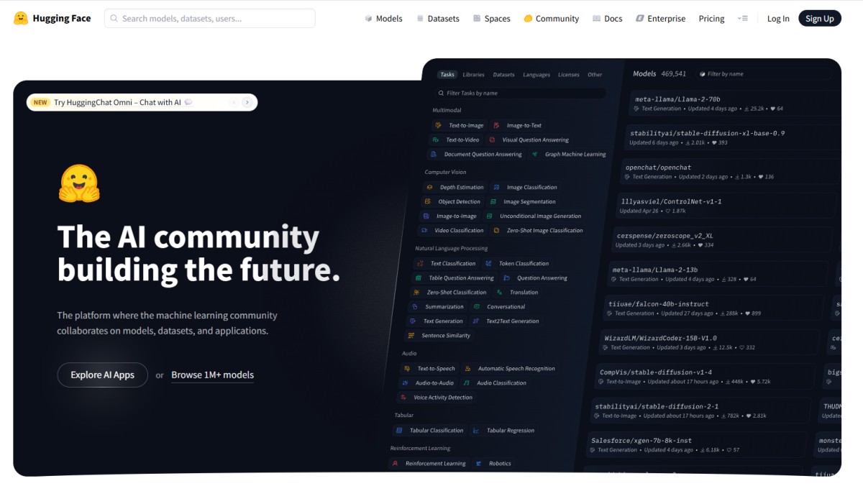Open the Models page via cube icon
The width and height of the screenshot is (863, 504).
click(369, 19)
